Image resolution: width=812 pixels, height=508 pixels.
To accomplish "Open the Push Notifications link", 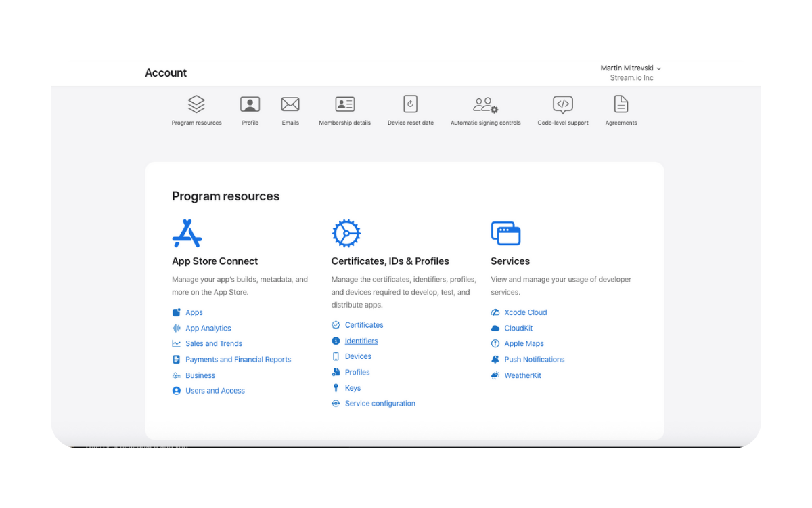I will pos(535,360).
